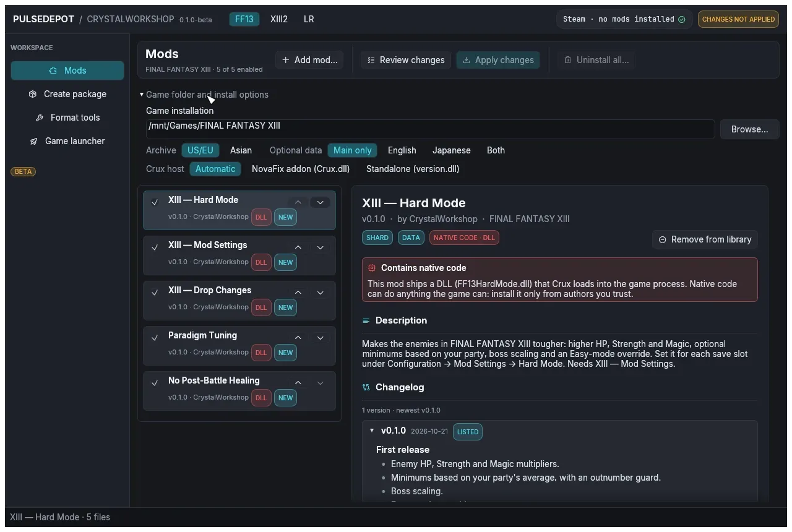Uncheck XIII — Drop Changes mod

[x=155, y=293]
